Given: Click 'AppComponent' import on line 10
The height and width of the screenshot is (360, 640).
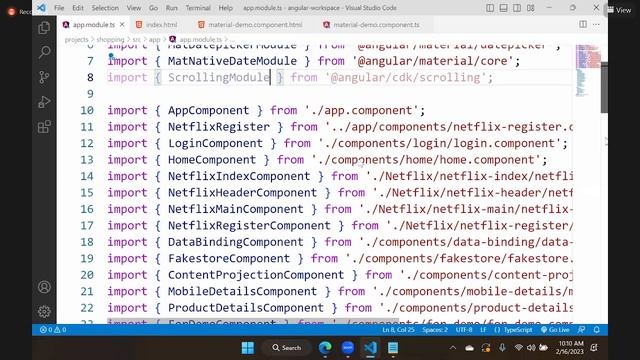Looking at the screenshot, I should point(208,110).
